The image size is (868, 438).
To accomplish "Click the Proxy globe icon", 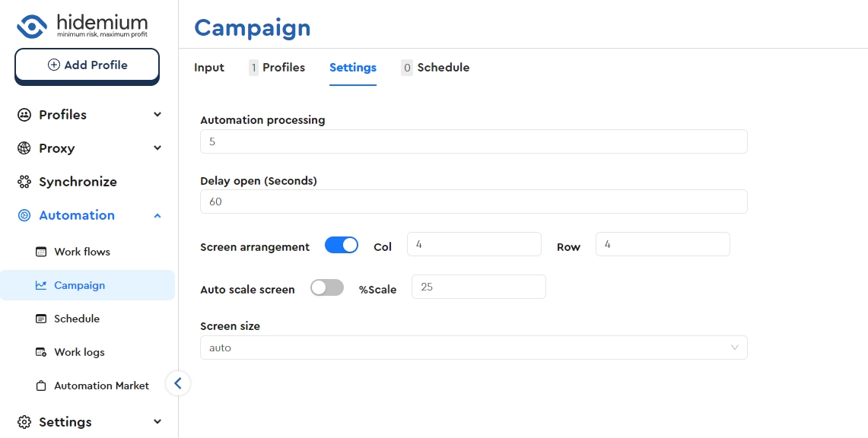I will [24, 148].
